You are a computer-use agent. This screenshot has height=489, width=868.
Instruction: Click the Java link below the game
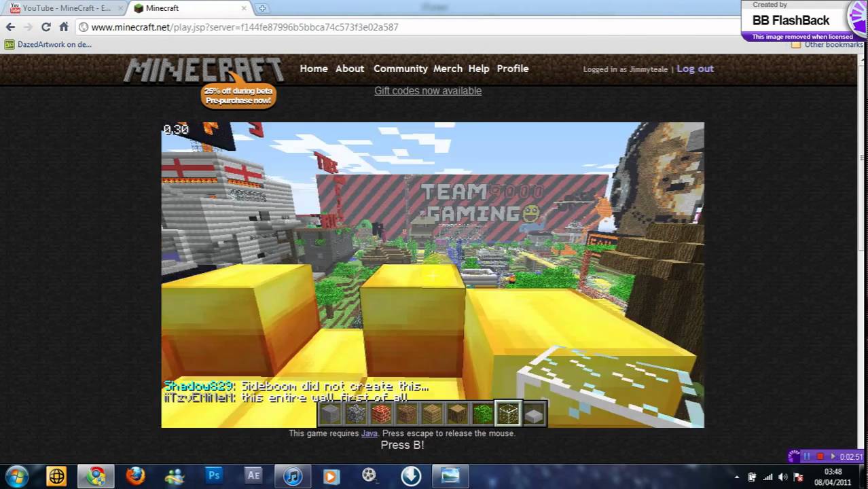(369, 433)
